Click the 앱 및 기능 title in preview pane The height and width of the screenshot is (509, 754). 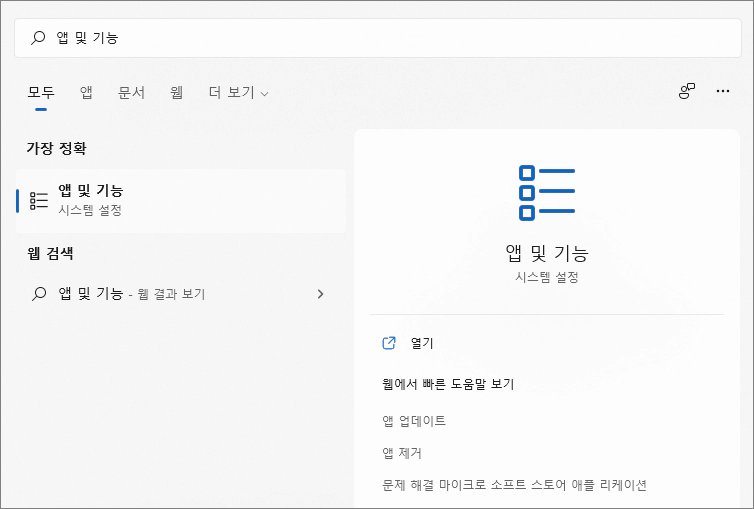click(547, 253)
